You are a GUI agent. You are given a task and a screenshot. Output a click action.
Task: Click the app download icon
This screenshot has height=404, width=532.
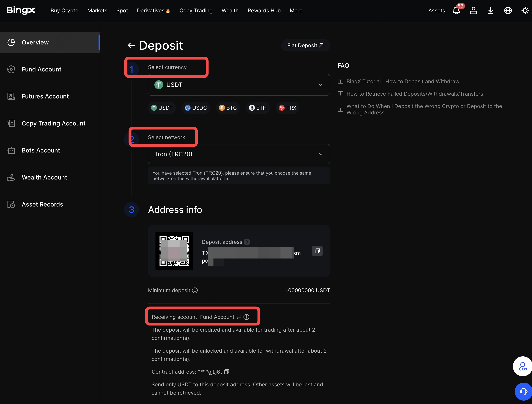coord(491,11)
